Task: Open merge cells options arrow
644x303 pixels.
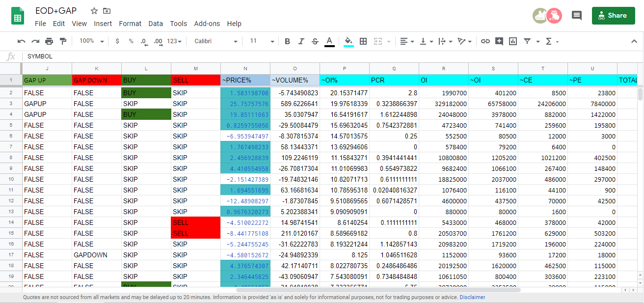Action: 389,41
